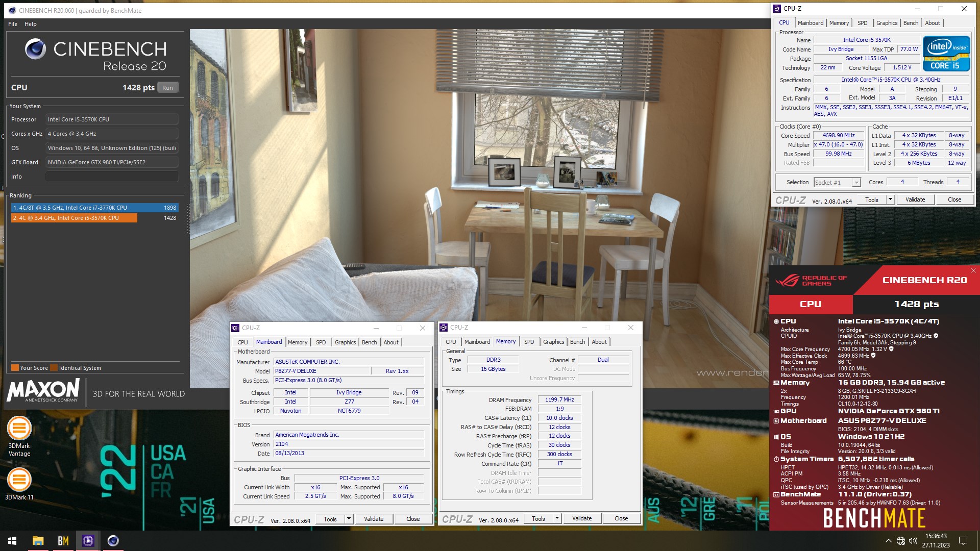980x551 pixels.
Task: Click the GFX Board NVIDIA GeForce GTX 980 Ti field
Action: (112, 162)
